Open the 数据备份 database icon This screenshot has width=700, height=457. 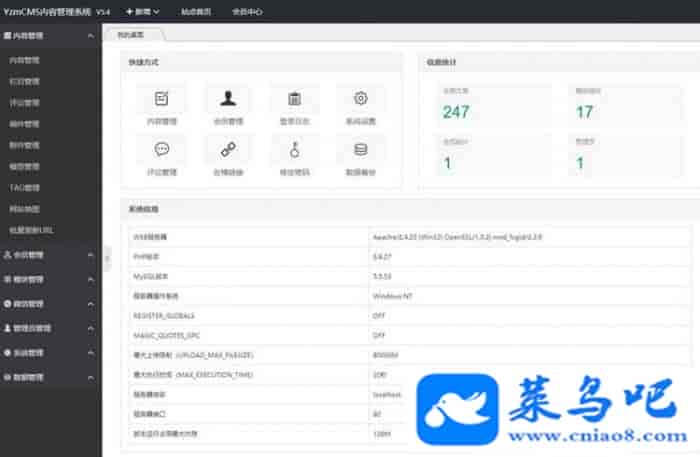pyautogui.click(x=360, y=150)
